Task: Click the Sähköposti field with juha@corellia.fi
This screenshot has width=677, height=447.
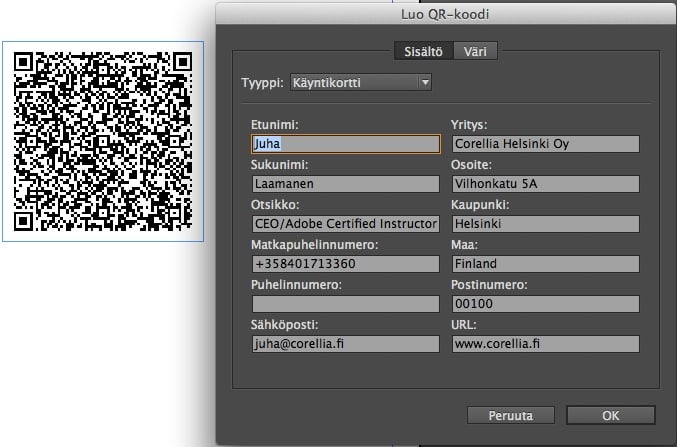Action: coord(345,344)
